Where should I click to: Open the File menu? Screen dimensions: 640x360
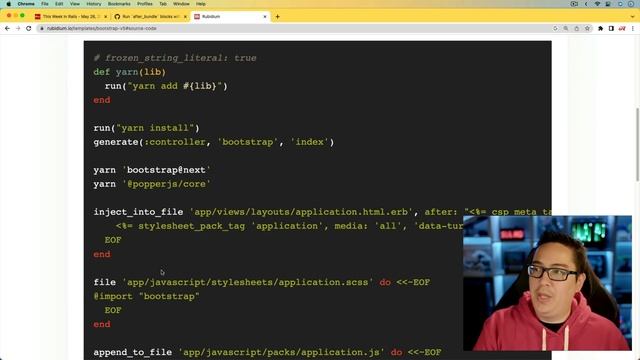[x=45, y=4]
